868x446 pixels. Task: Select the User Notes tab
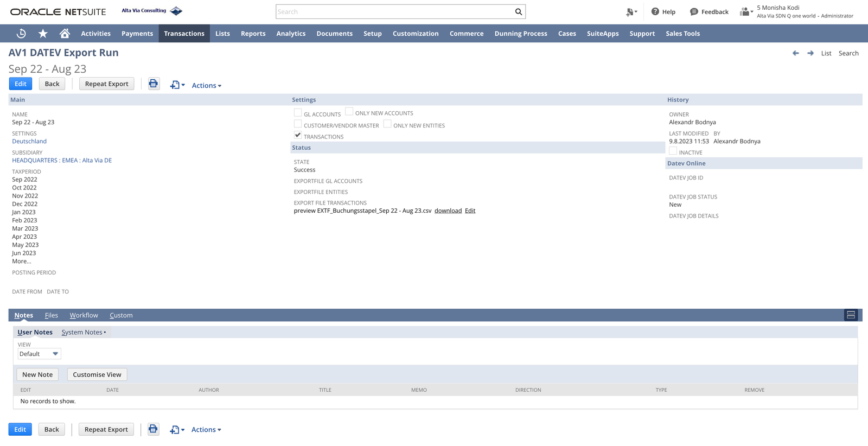(x=35, y=332)
